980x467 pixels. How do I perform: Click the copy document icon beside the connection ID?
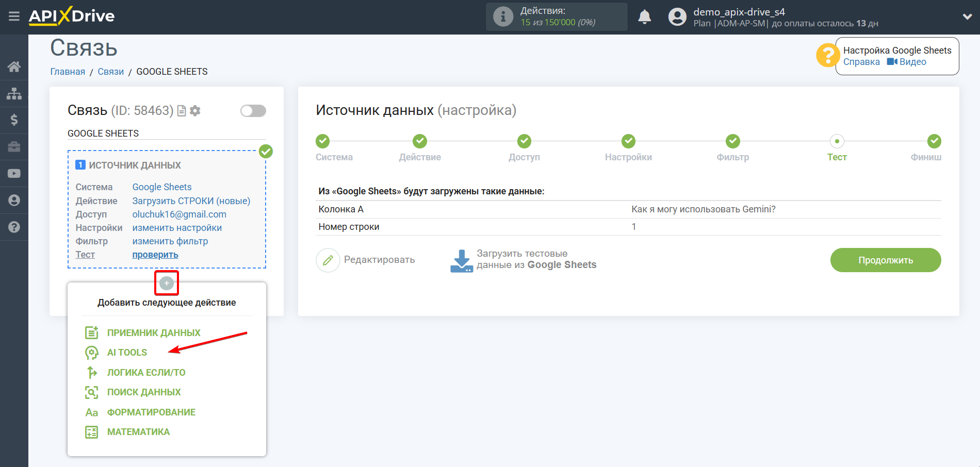[182, 111]
